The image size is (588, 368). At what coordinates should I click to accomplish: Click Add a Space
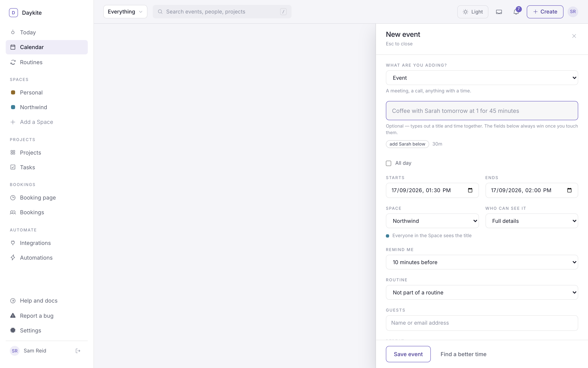pos(47,122)
